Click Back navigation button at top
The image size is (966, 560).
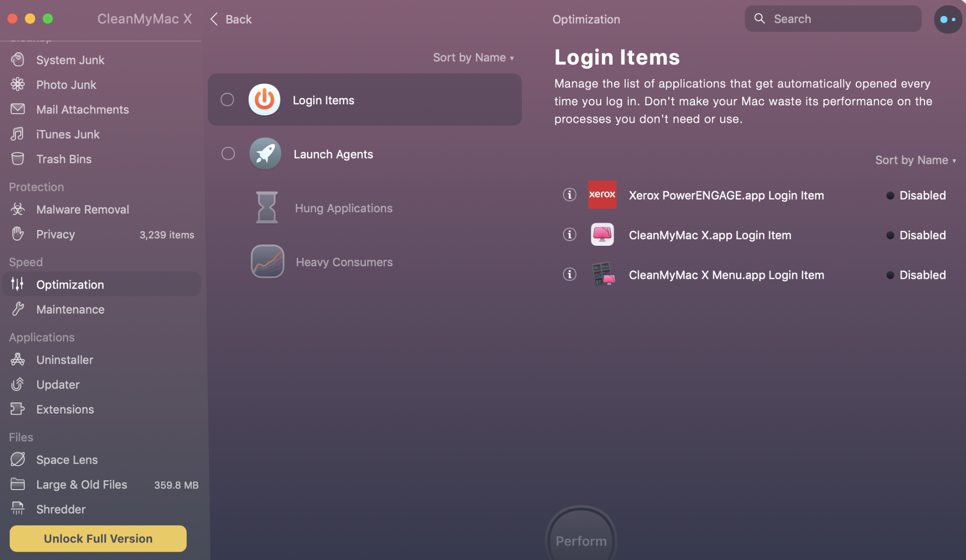[x=231, y=18]
